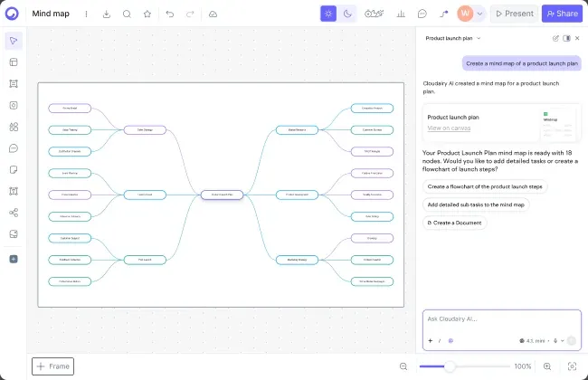Add a new frame with the Frame button

(x=52, y=366)
